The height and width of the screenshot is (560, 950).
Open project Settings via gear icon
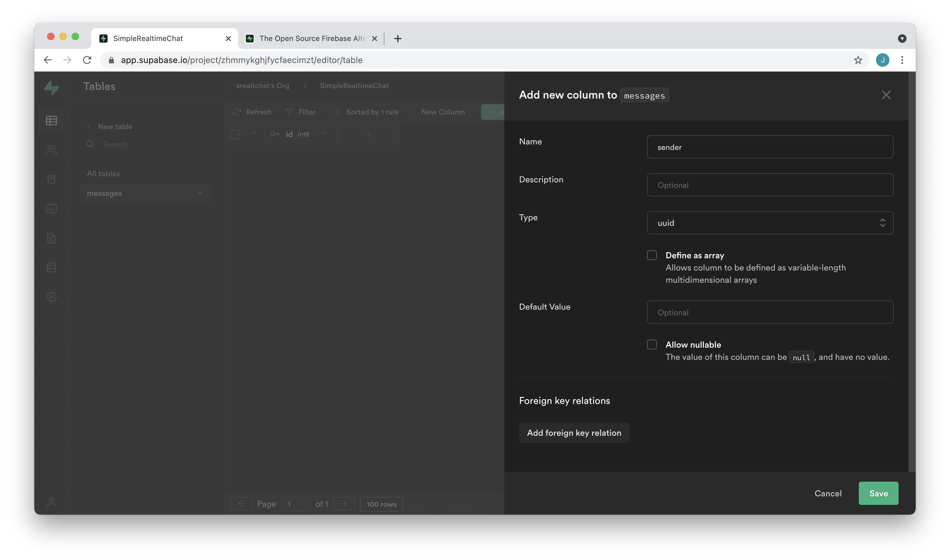point(51,297)
